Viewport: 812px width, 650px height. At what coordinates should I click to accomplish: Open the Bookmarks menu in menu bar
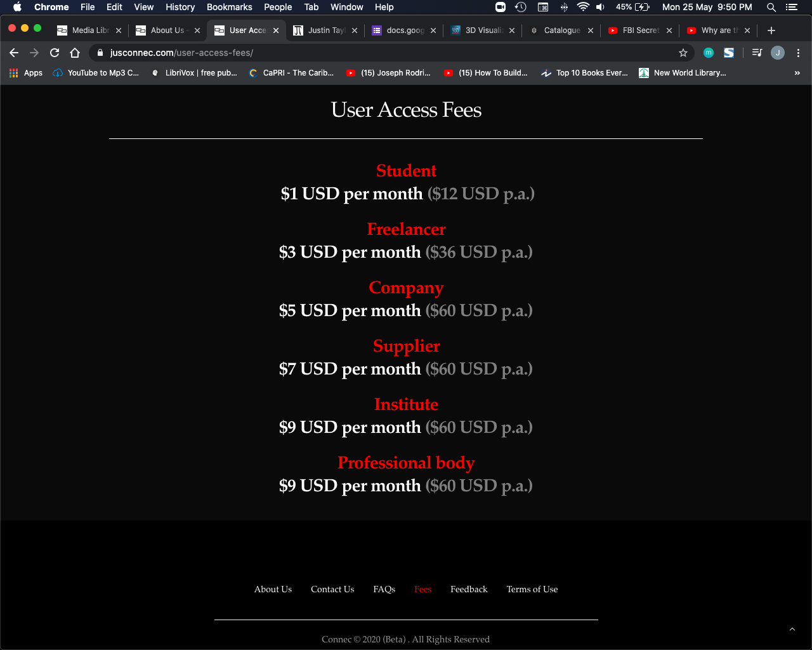230,7
